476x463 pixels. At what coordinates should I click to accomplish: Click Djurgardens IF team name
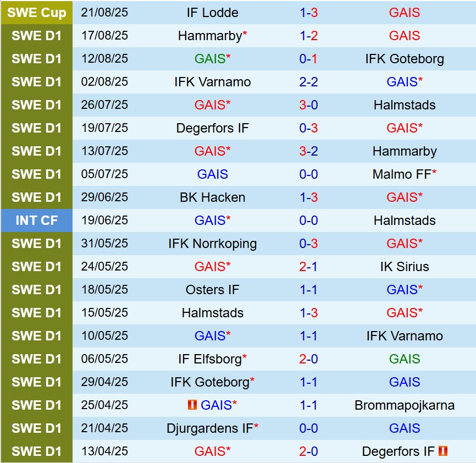[x=209, y=428]
